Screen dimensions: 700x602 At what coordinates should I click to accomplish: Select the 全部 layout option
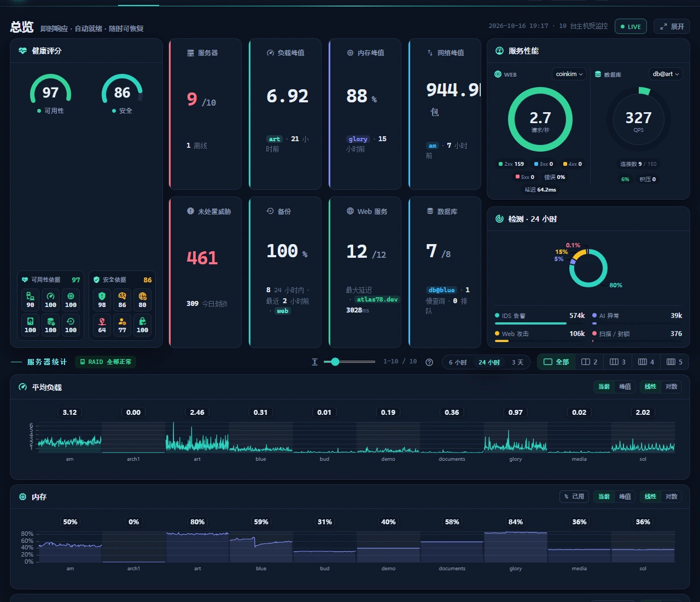[x=556, y=362]
